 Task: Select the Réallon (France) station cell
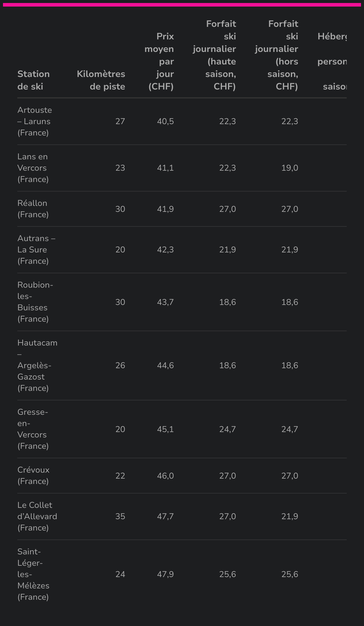33,209
